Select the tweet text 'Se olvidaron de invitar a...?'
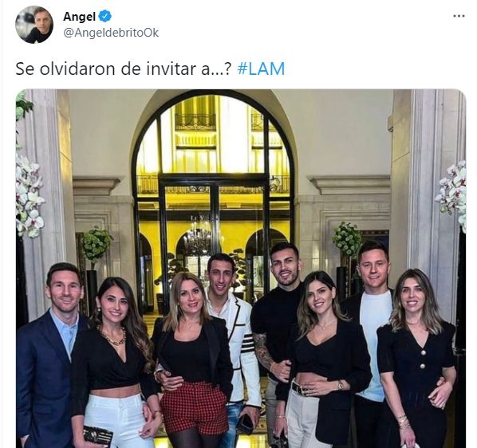The image size is (477, 448). [124, 69]
